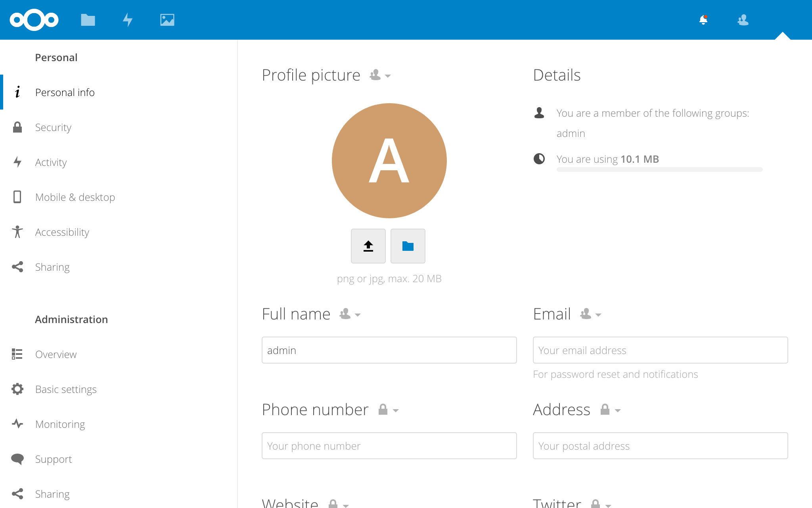Viewport: 812px width, 508px height.
Task: Click the Full name input field
Action: tap(389, 350)
